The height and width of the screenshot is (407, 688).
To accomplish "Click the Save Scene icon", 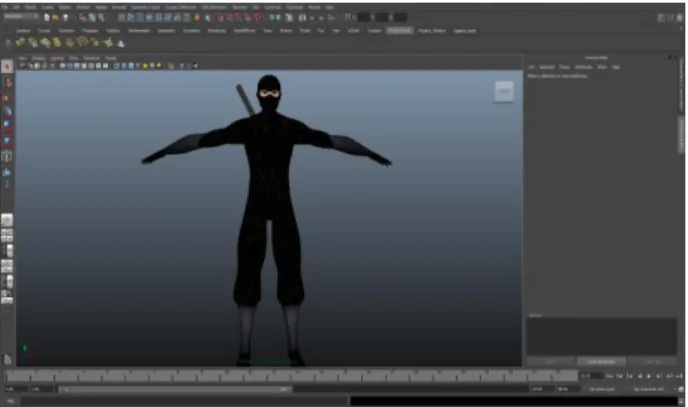I will click(x=65, y=18).
